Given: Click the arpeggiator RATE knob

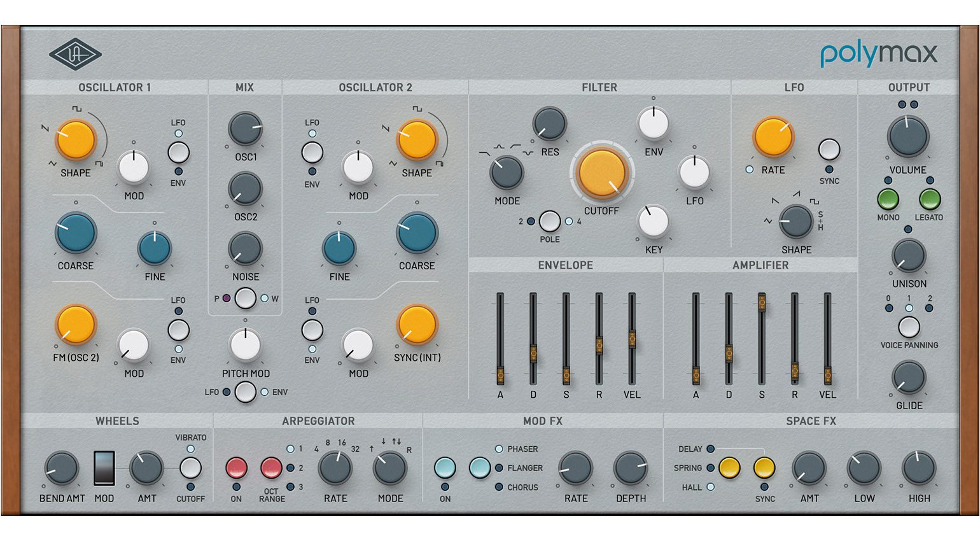Looking at the screenshot, I should tap(335, 469).
